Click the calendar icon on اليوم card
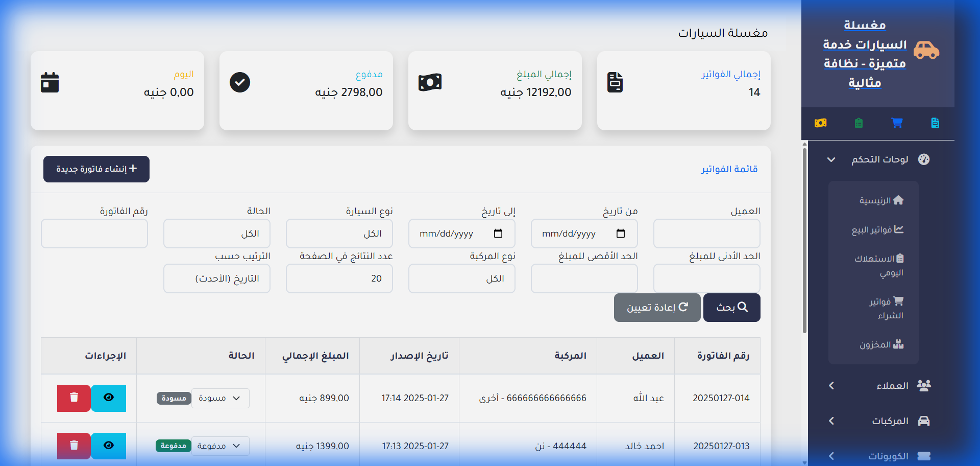 (50, 82)
